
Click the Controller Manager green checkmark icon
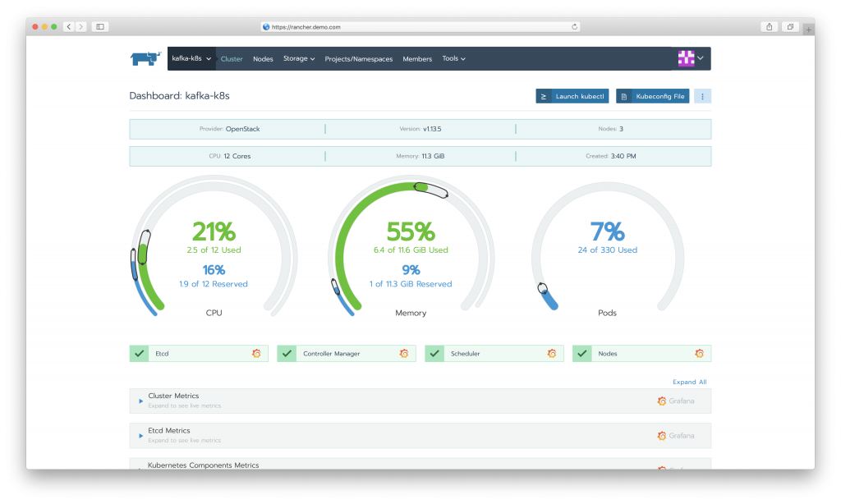287,353
